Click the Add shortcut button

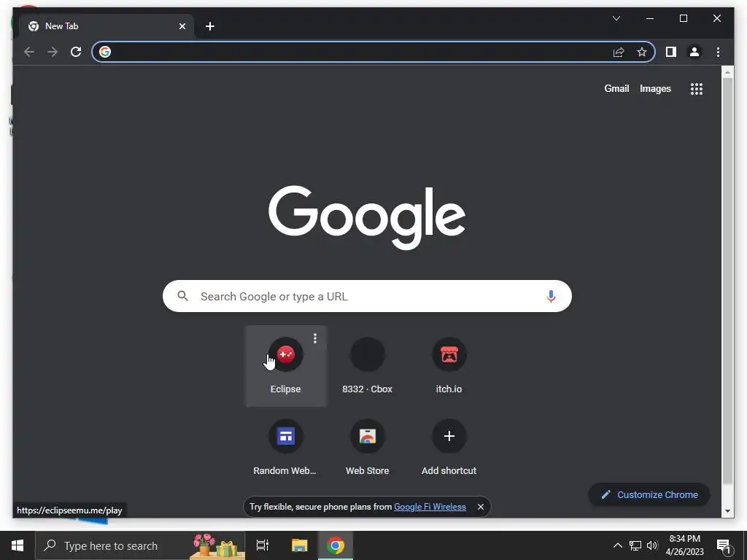449,448
